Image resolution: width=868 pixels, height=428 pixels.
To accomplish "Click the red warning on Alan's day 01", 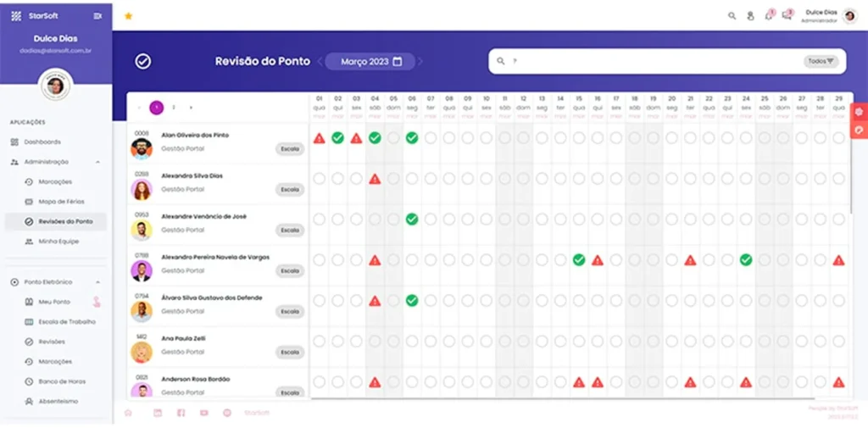I will click(319, 138).
